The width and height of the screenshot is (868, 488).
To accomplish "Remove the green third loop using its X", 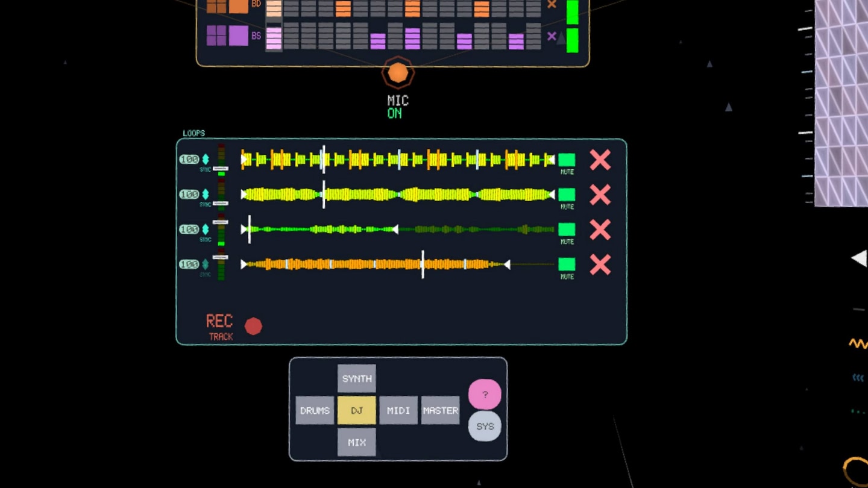I will (x=600, y=230).
